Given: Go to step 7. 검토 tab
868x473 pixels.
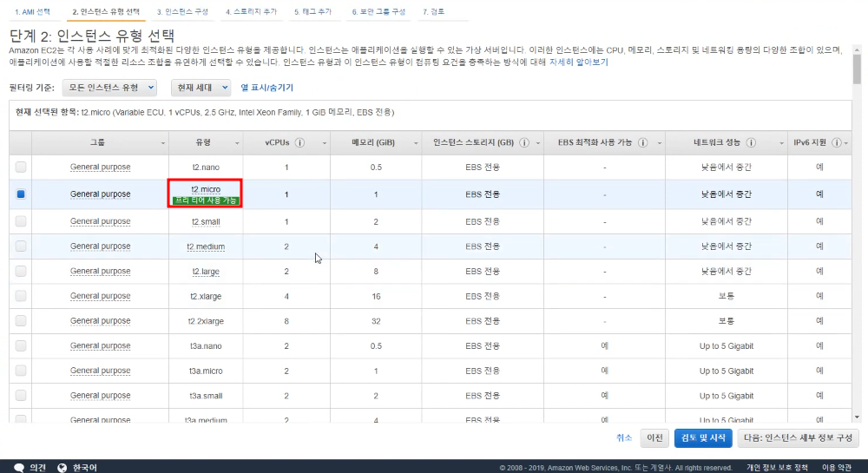Looking at the screenshot, I should [433, 11].
